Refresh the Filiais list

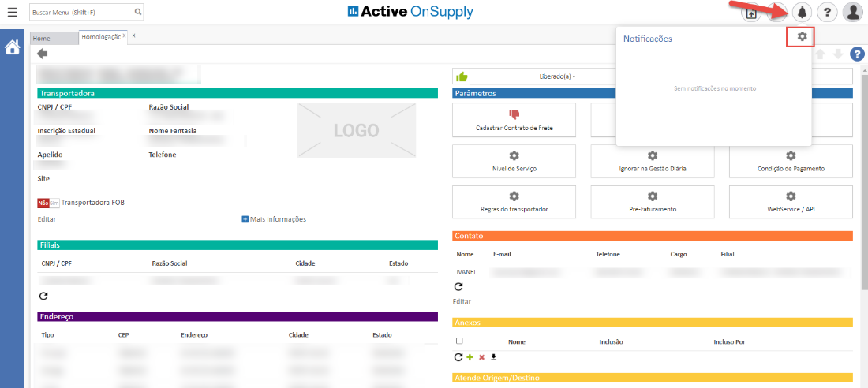click(x=43, y=296)
